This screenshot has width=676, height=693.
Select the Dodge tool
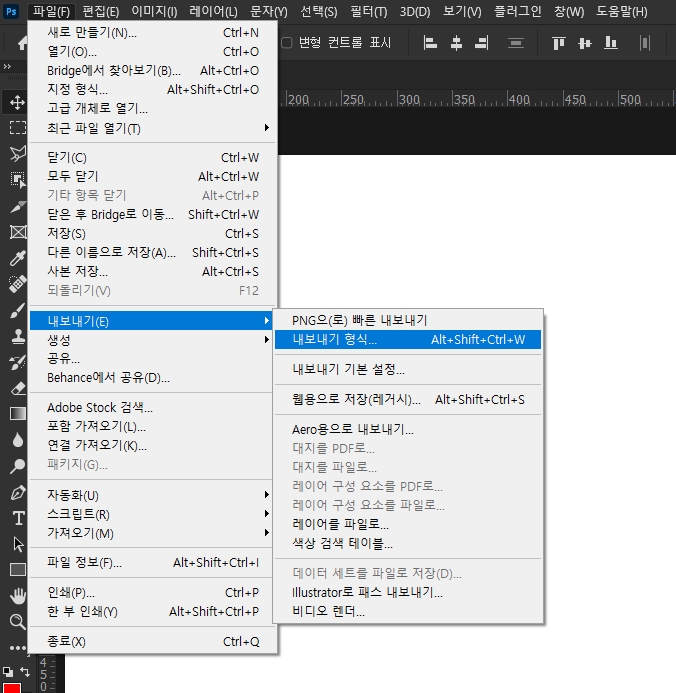coord(17,466)
